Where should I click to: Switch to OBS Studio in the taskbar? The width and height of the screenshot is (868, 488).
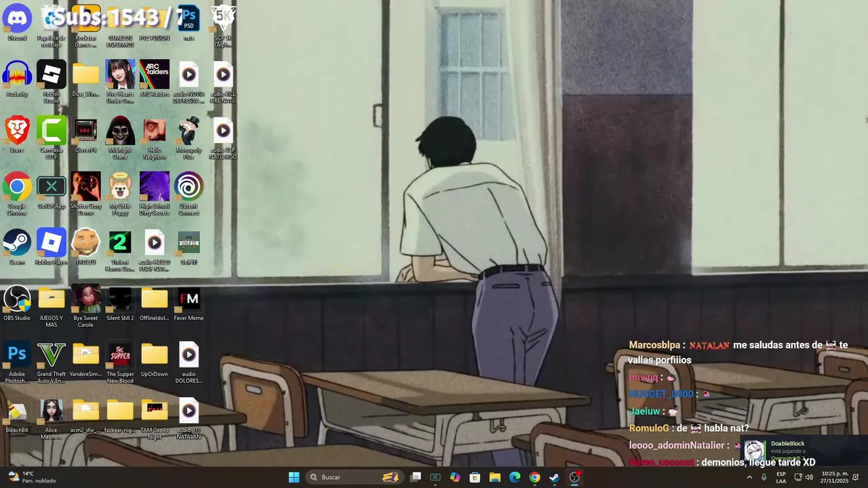coord(574,477)
